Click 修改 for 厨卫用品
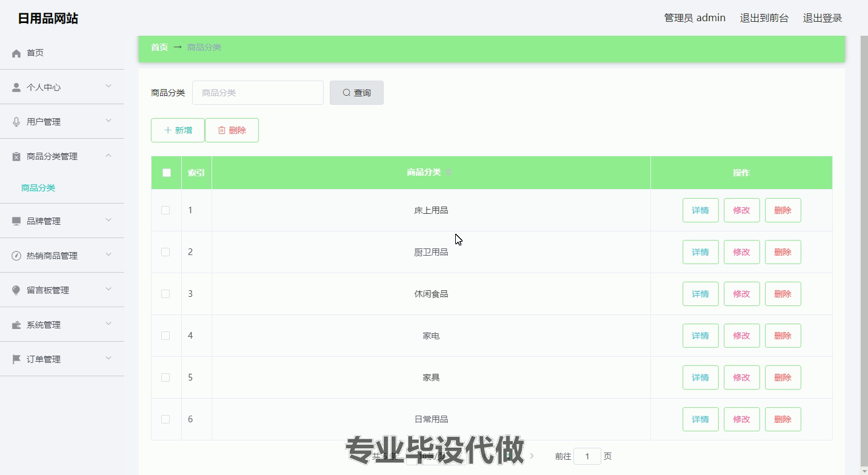Image resolution: width=868 pixels, height=475 pixels. 742,252
